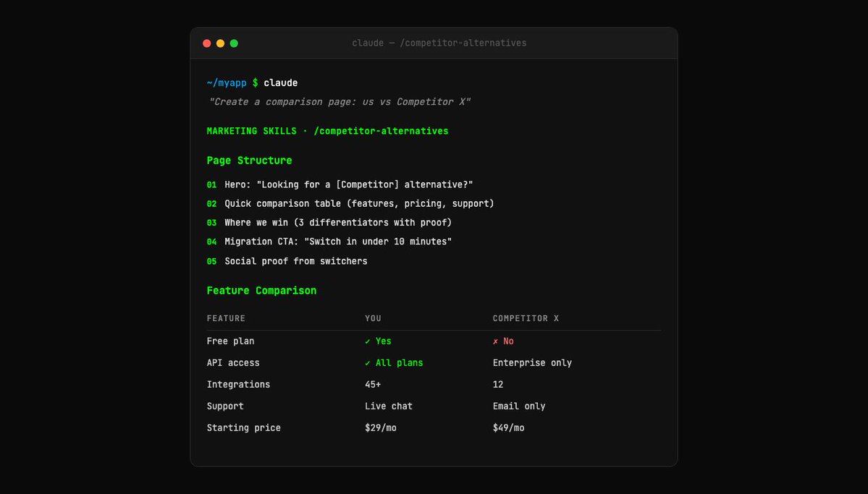Image resolution: width=868 pixels, height=494 pixels.
Task: Click the red close window button
Action: 206,43
